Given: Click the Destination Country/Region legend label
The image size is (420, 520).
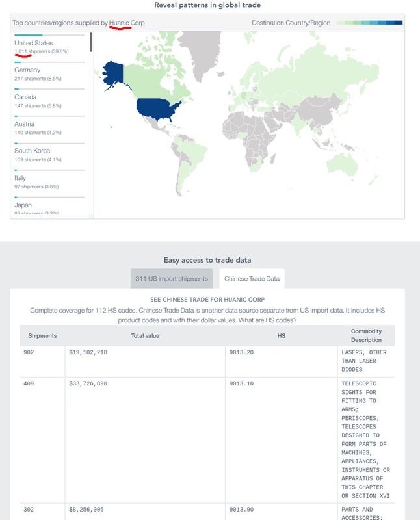Looking at the screenshot, I should pyautogui.click(x=291, y=23).
